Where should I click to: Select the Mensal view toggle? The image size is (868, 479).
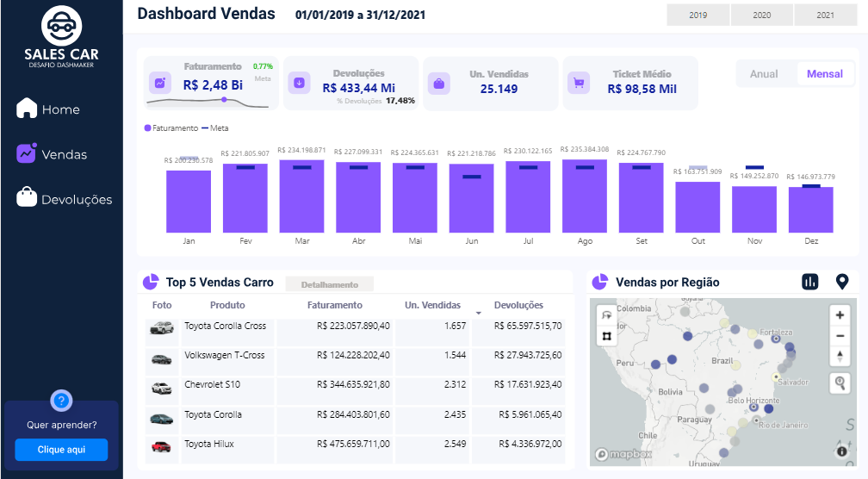tap(824, 74)
